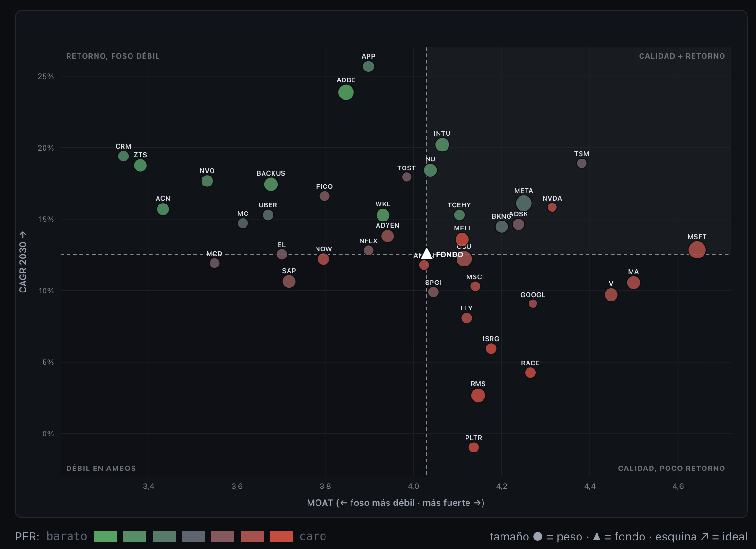The height and width of the screenshot is (549, 756).
Task: Select the NU bubble
Action: tap(430, 170)
